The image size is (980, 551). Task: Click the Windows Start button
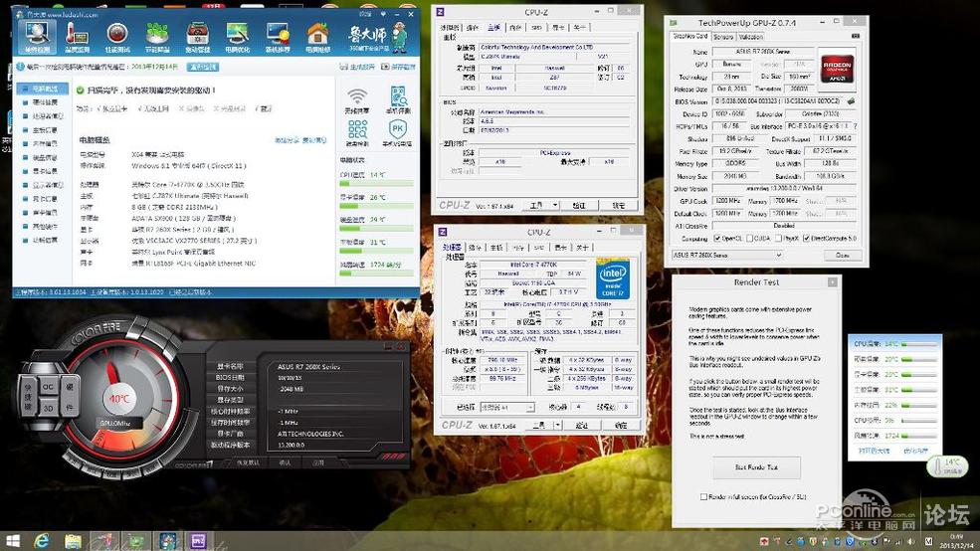tap(12, 541)
